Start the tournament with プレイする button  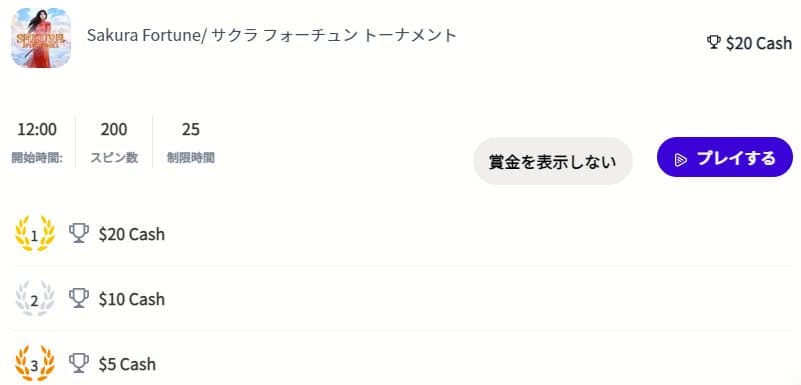[725, 157]
